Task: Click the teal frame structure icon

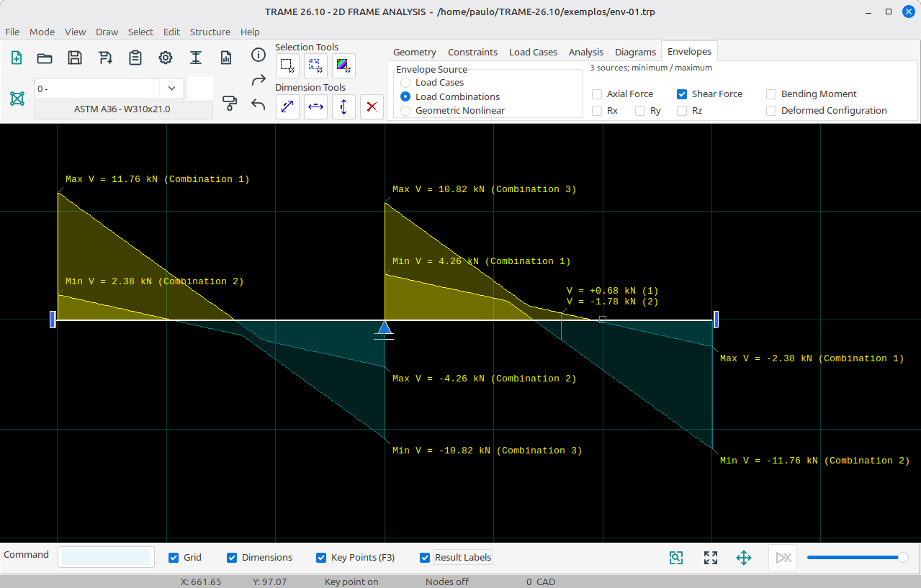Action: [17, 99]
